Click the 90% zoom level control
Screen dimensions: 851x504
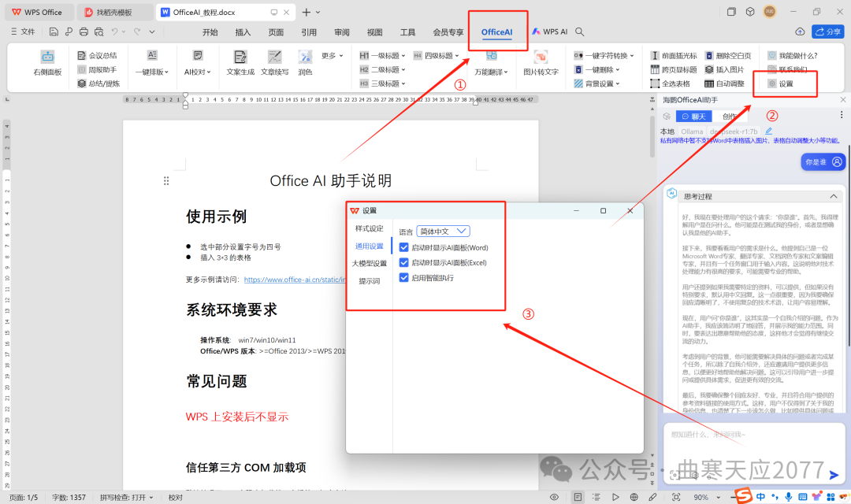tap(700, 497)
